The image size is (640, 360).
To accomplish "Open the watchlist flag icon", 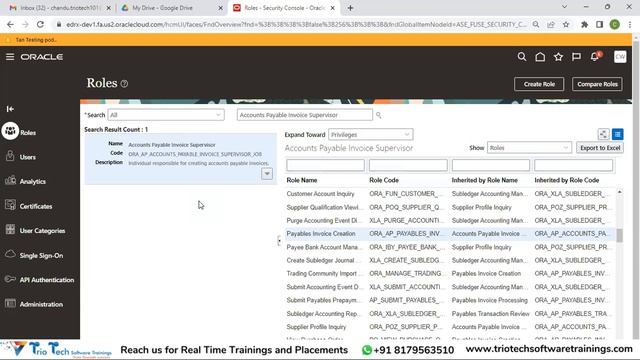I will 576,57.
